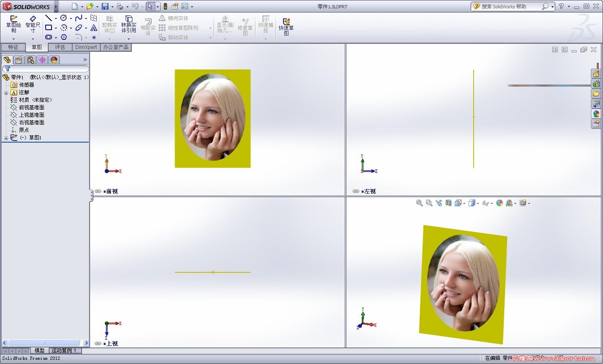Image resolution: width=603 pixels, height=364 pixels.
Task: Expand the feature tree panel chevron
Action: (85, 60)
